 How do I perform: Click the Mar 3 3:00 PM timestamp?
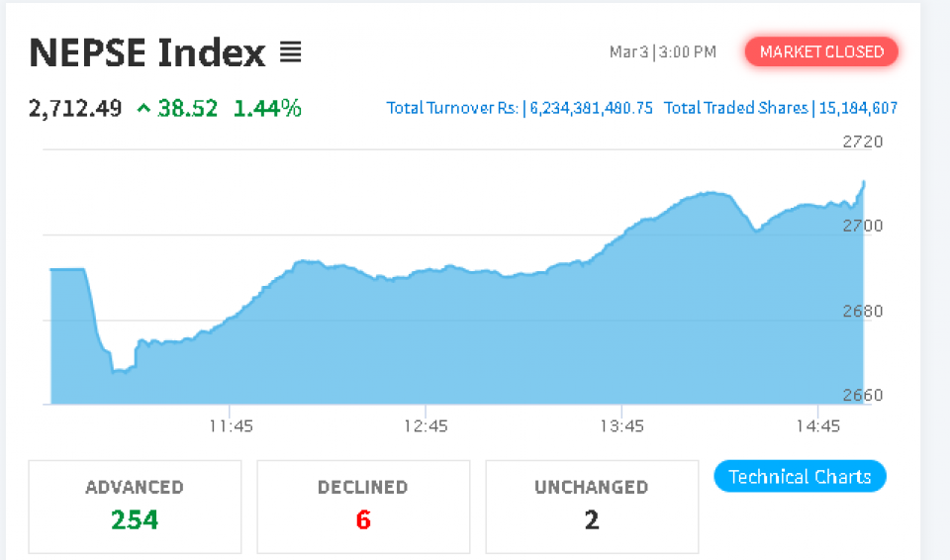[x=662, y=52]
